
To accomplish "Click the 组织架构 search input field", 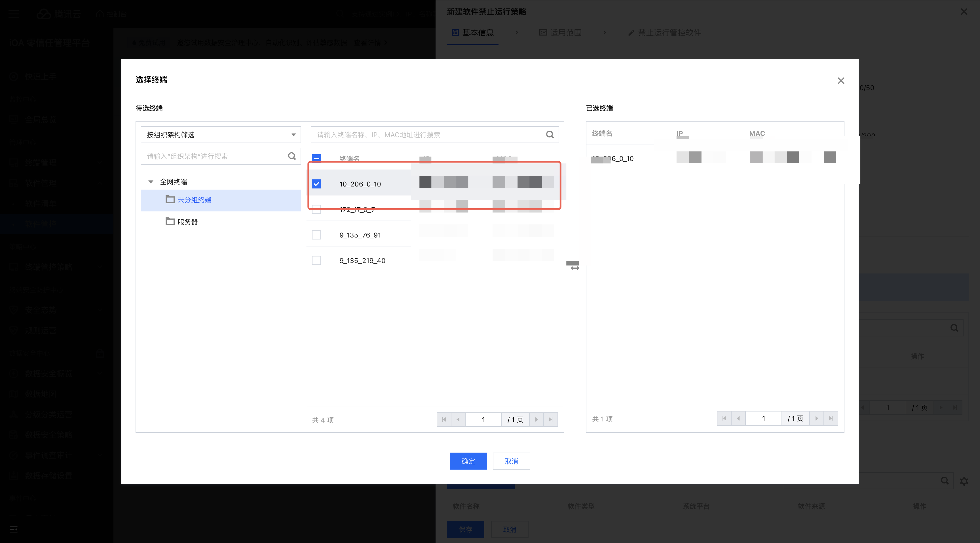I will click(x=213, y=156).
